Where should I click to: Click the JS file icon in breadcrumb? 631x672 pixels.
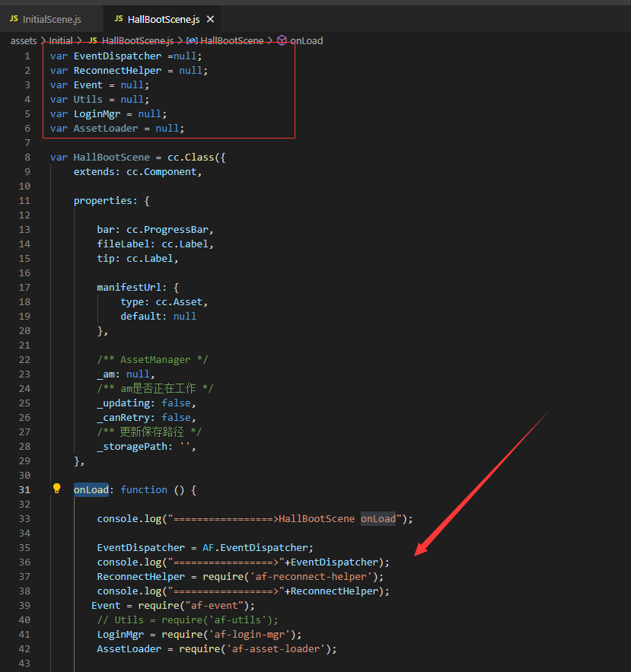click(x=93, y=40)
